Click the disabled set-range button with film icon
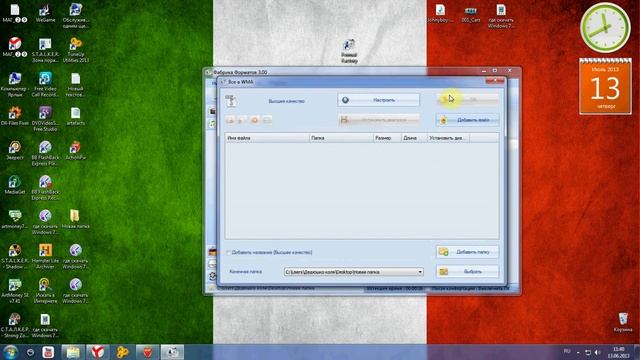 [378, 120]
